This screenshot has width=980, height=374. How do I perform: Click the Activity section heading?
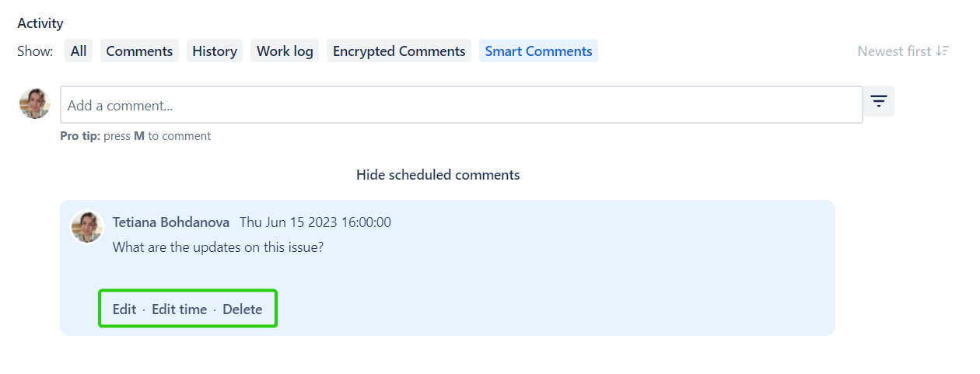[40, 23]
